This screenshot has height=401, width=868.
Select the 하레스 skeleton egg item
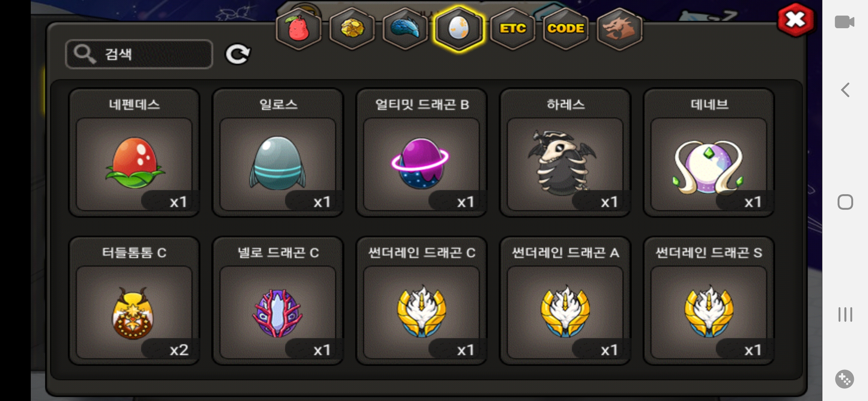click(565, 153)
